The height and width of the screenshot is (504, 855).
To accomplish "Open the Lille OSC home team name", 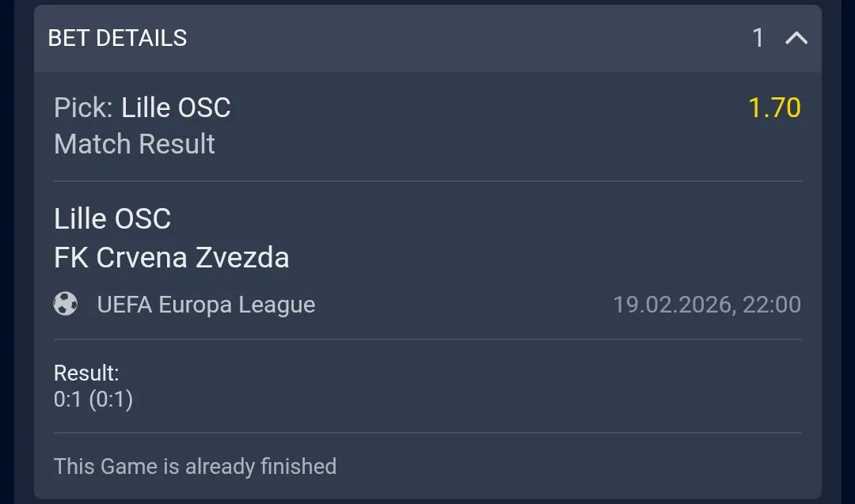I will click(x=112, y=218).
